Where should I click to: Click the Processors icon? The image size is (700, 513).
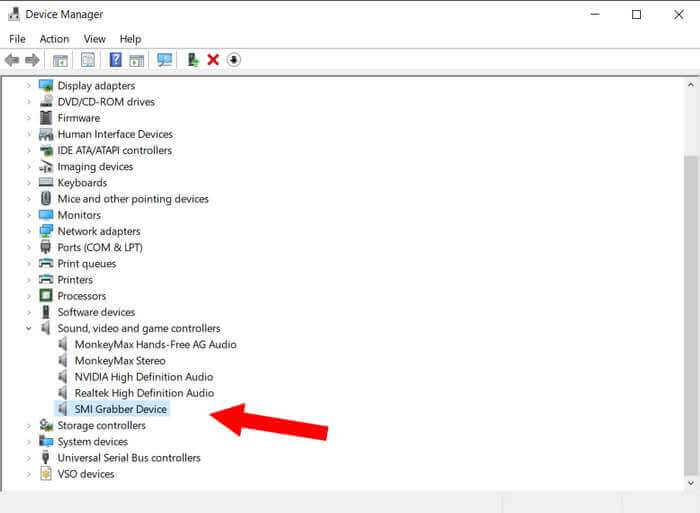[x=46, y=296]
